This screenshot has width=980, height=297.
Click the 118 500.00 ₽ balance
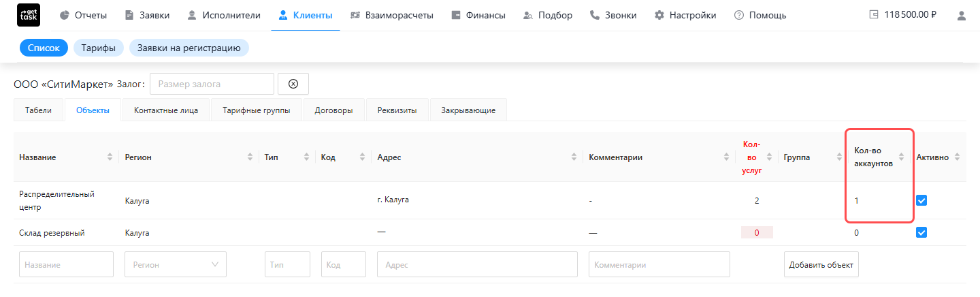(x=910, y=15)
